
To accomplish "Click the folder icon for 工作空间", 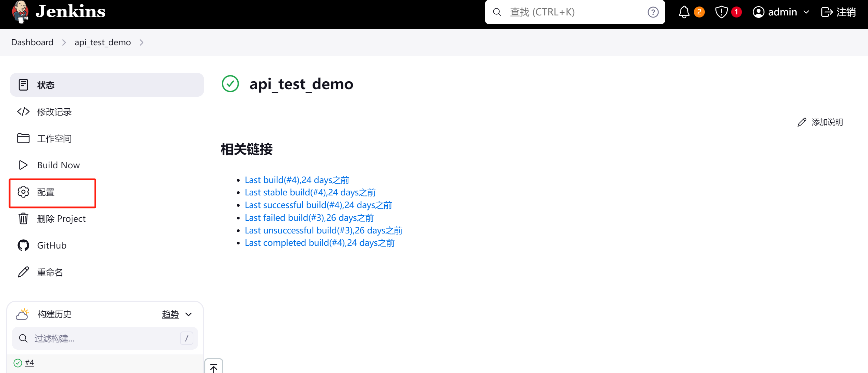I will [23, 138].
